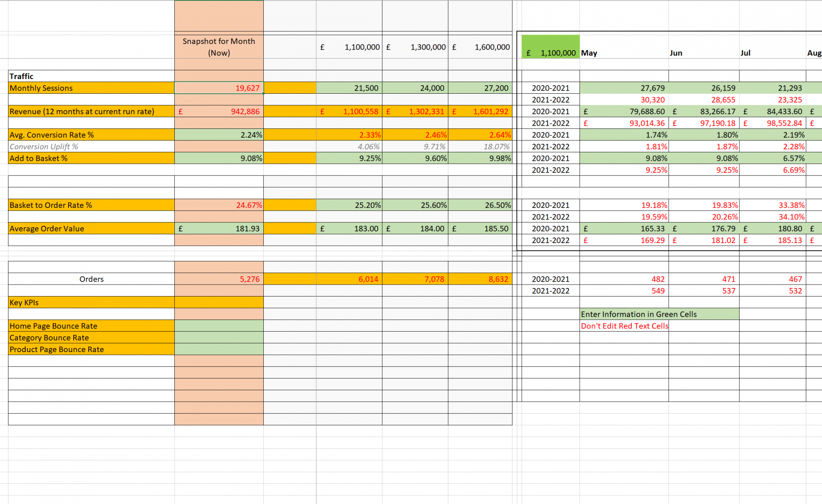Select the Jun column header
This screenshot has height=504, width=822.
(x=676, y=53)
